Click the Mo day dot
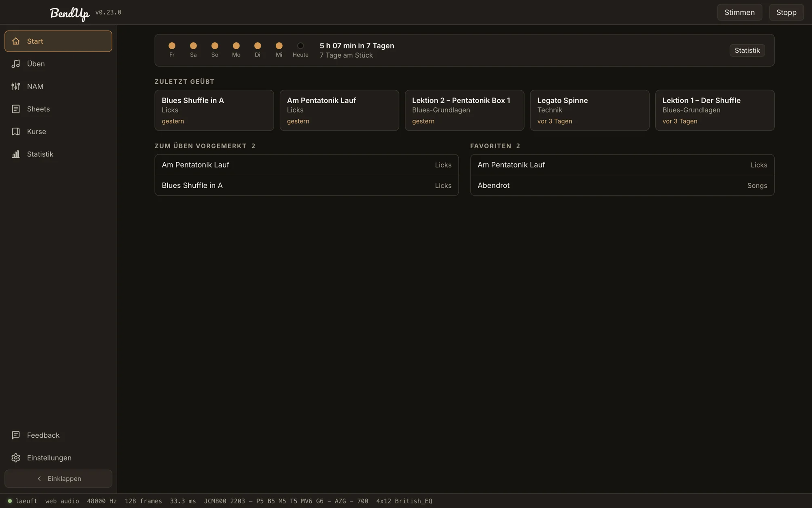Image resolution: width=812 pixels, height=508 pixels. tap(236, 46)
